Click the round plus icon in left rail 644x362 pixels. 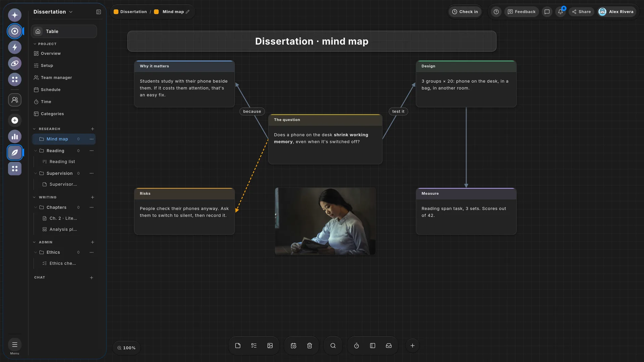[x=15, y=120]
